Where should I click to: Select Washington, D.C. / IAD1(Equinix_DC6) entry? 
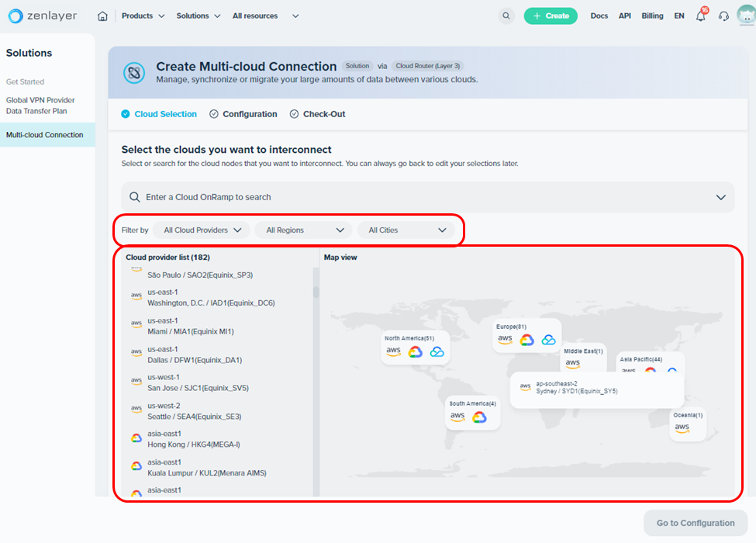coord(211,298)
